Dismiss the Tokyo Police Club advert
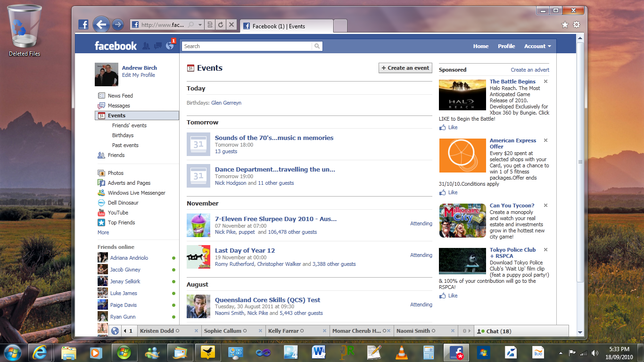 point(545,250)
